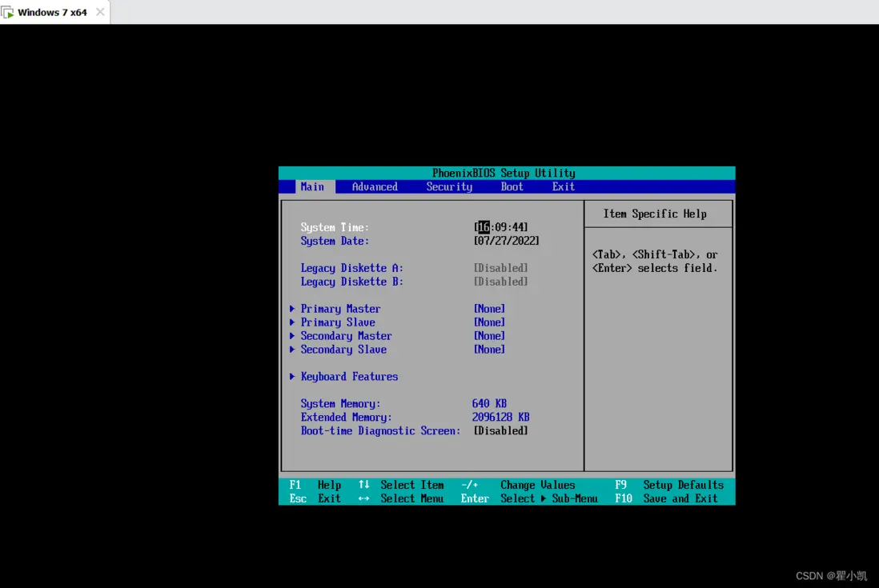
Task: Click the System Memory label
Action: (340, 403)
